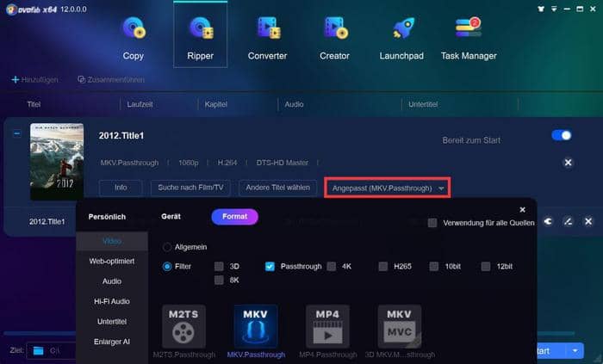Click the output folder icon
This screenshot has height=364, width=603.
coord(39,351)
